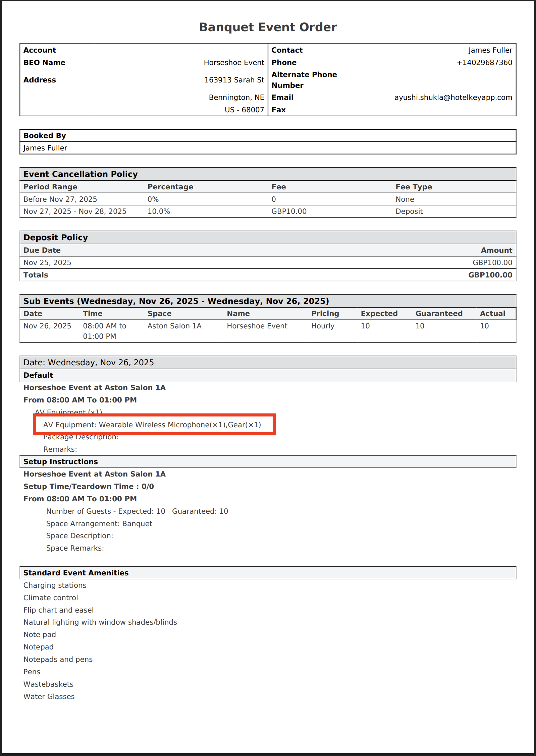The width and height of the screenshot is (536, 756).
Task: Click the Setup Instructions header
Action: pos(61,462)
